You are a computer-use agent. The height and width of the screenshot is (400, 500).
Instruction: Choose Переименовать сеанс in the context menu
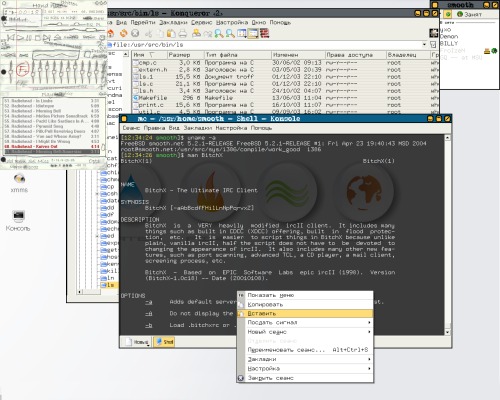(305, 350)
